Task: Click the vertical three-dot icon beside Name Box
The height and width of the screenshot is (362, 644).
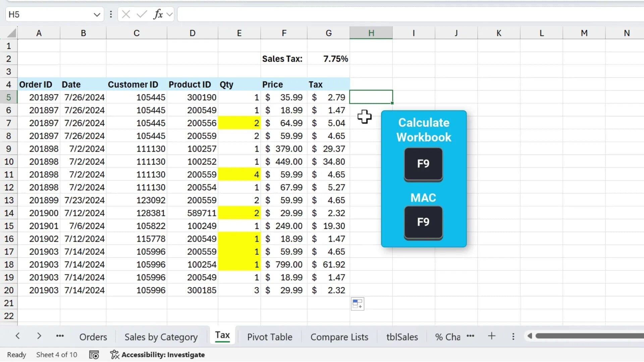Action: (x=111, y=14)
